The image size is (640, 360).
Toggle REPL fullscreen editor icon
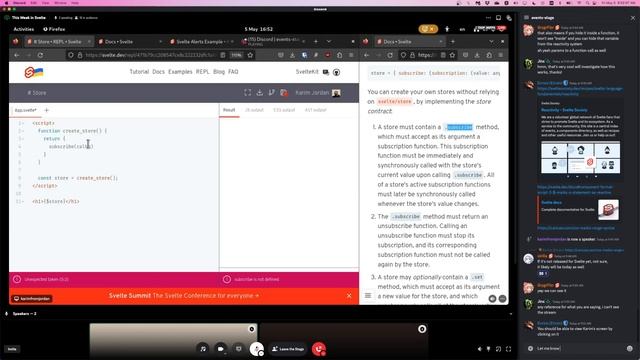pyautogui.click(x=247, y=93)
